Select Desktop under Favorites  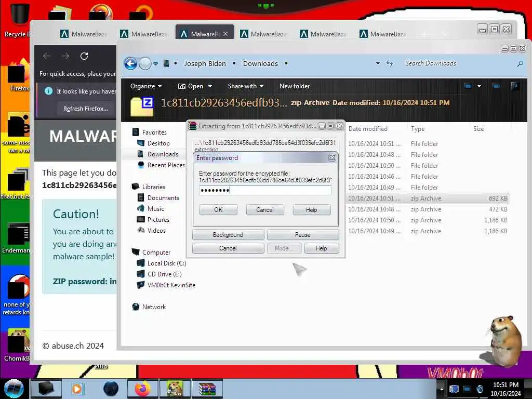point(158,143)
